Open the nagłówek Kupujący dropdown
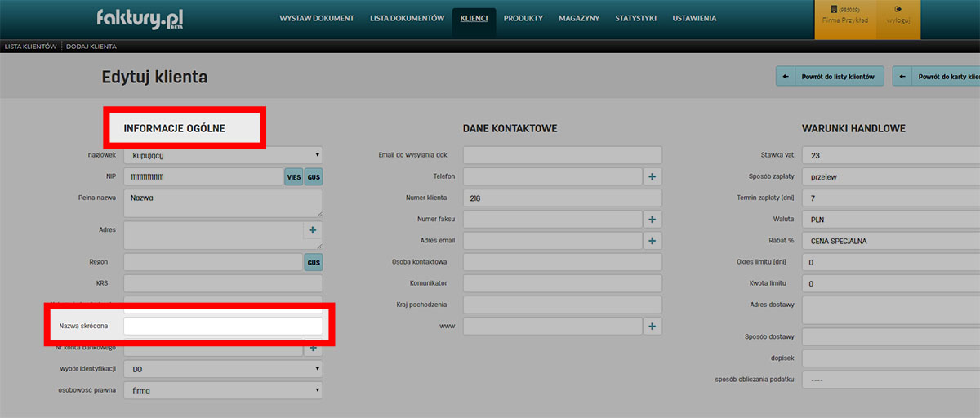 [x=223, y=155]
